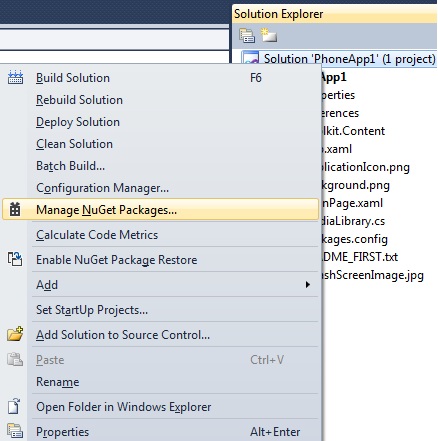Click the Solution Explorer panel title
Viewport: 438px width, 441px height.
(x=278, y=14)
